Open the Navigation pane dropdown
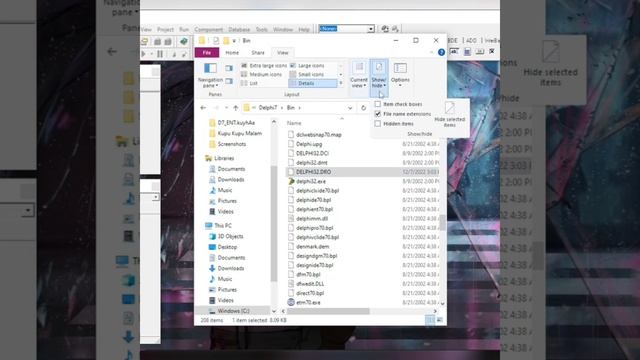The image size is (640, 360). [x=210, y=82]
